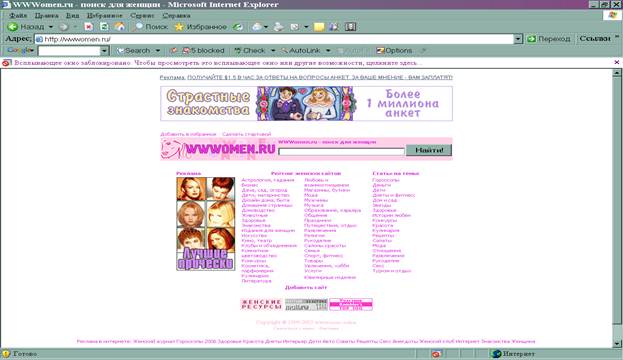The image size is (623, 360).
Task: Click the 'Добавить сайт' link
Action: coord(306,287)
